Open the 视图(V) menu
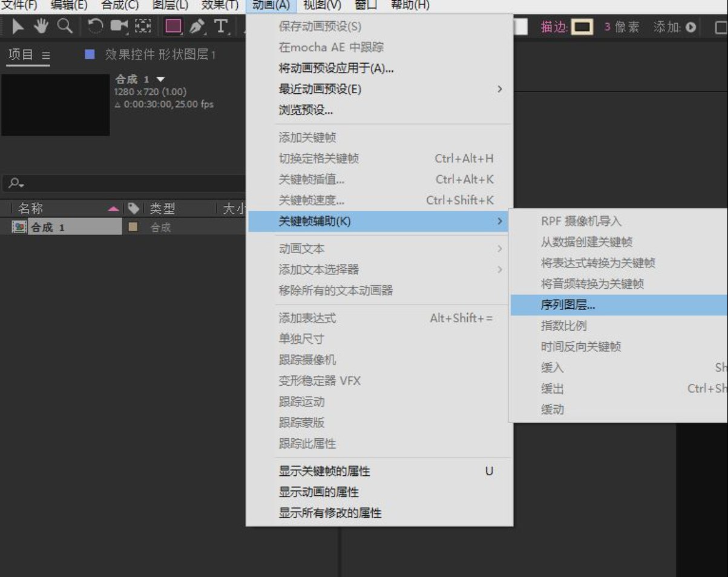 pos(322,5)
